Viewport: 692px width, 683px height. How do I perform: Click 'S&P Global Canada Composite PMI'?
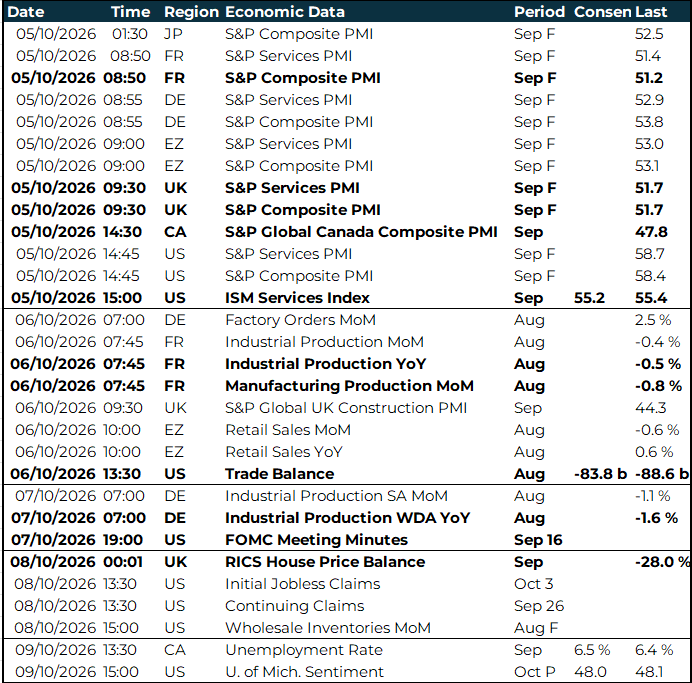[361, 232]
